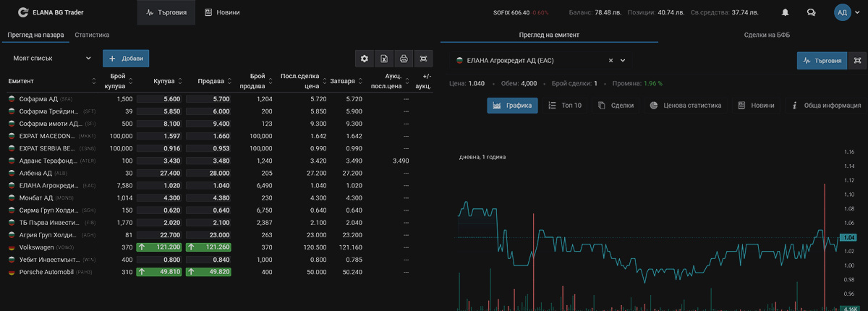Open Обща информация view
This screenshot has height=311, width=868.
(826, 105)
